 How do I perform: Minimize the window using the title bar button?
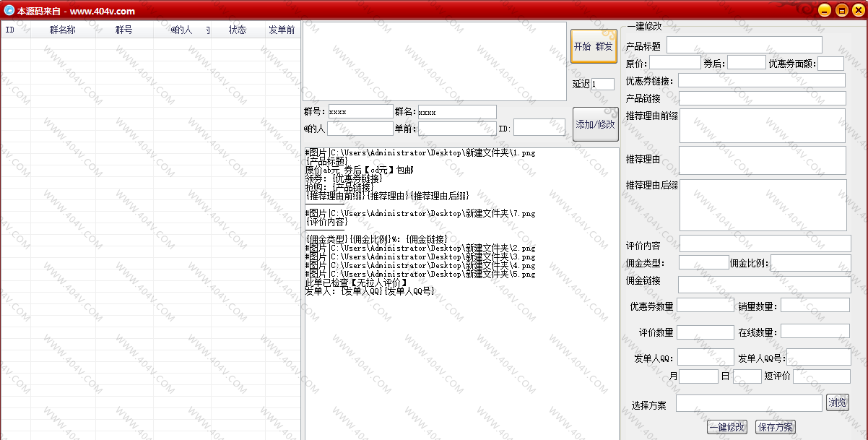(x=825, y=11)
